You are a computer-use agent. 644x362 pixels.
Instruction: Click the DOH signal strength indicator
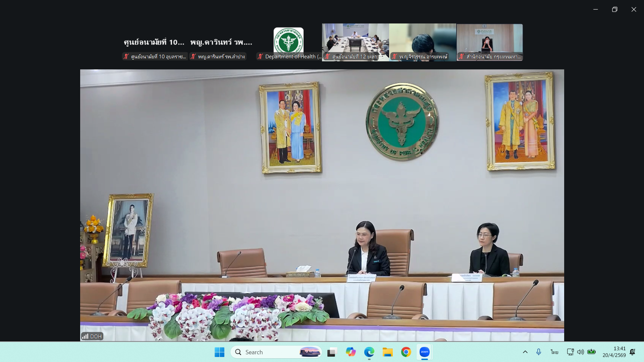pyautogui.click(x=85, y=336)
